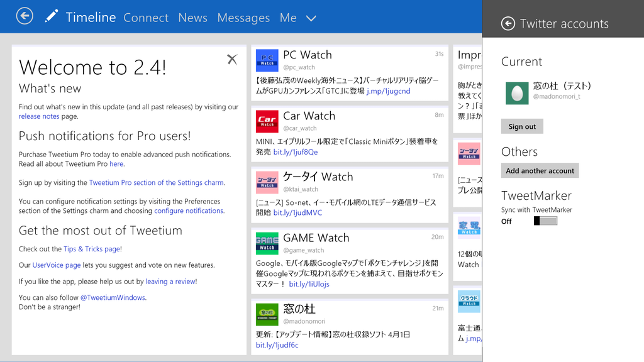Go to the Messages view
Image resolution: width=644 pixels, height=362 pixels.
243,18
